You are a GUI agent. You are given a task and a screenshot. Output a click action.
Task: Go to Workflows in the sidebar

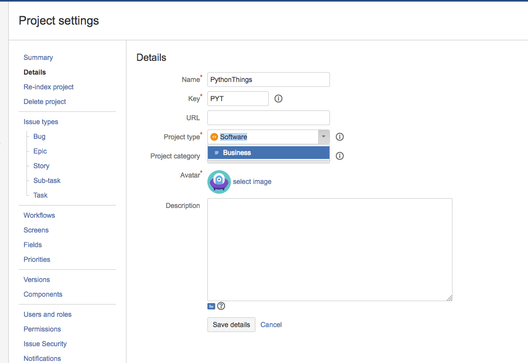39,216
